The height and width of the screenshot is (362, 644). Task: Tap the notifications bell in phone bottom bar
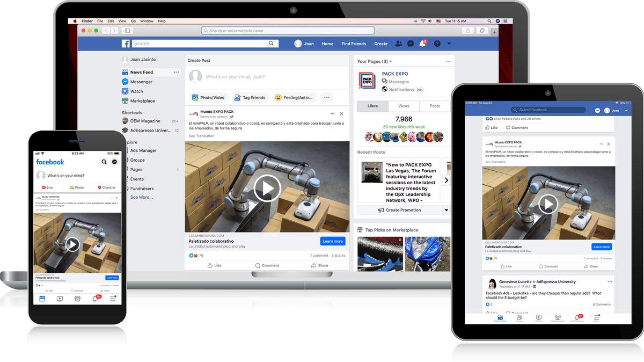click(x=96, y=299)
